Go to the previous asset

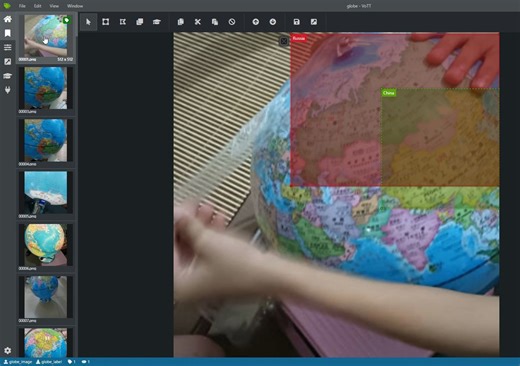point(256,22)
